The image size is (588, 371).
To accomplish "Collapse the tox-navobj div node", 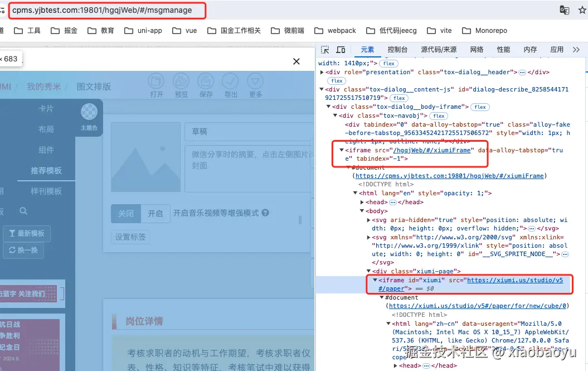I will 336,115.
